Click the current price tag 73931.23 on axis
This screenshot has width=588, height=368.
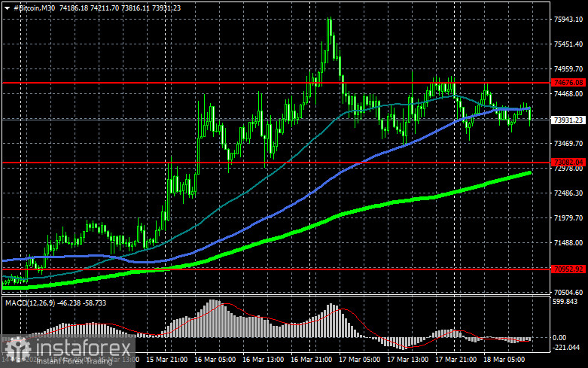pyautogui.click(x=568, y=120)
